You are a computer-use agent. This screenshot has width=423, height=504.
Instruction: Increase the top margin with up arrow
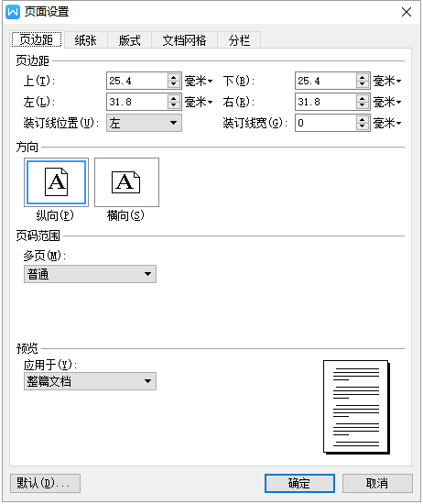[x=174, y=77]
